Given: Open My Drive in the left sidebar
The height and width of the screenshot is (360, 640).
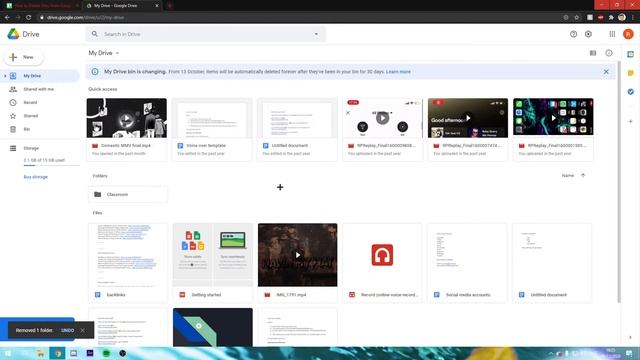Looking at the screenshot, I should tap(32, 76).
